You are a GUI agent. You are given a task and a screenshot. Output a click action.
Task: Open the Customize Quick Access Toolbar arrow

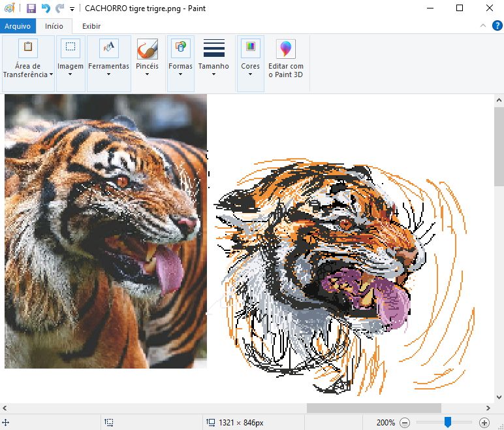click(x=72, y=9)
